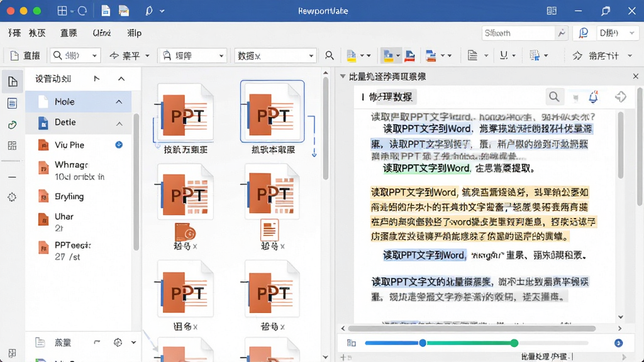
Task: Click the paragraph list icon in toolbar
Action: tap(472, 55)
